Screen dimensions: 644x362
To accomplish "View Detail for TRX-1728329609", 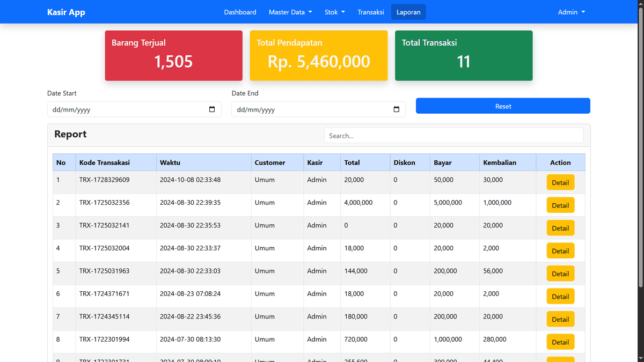I will (560, 182).
